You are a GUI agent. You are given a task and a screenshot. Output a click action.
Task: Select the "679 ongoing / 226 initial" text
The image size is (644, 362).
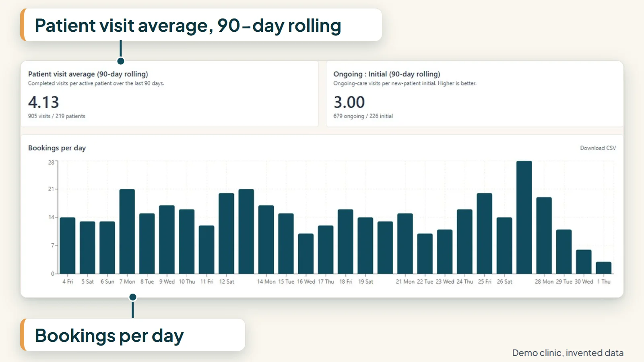363,116
